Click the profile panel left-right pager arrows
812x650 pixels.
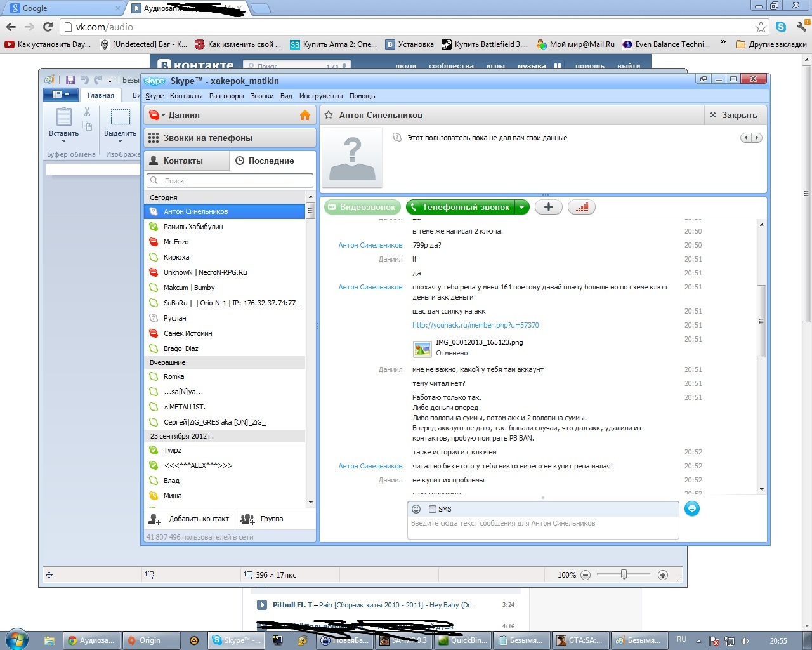tap(751, 138)
